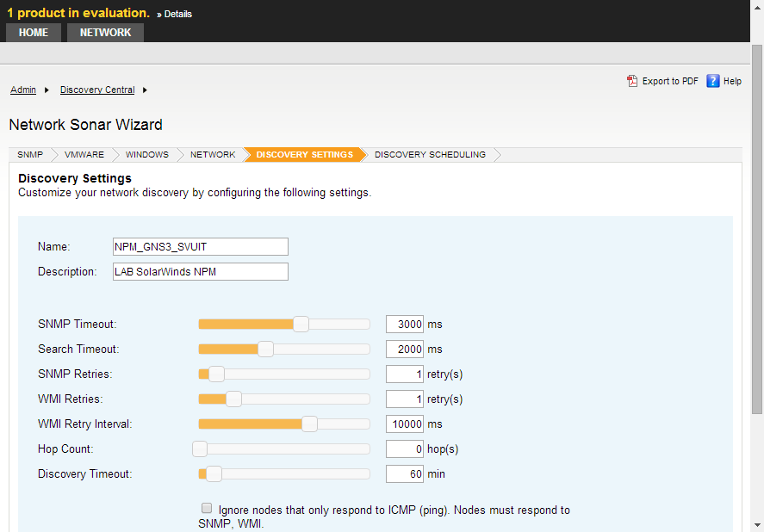Click the Hop Count slider handle
The image size is (764, 532).
point(200,448)
